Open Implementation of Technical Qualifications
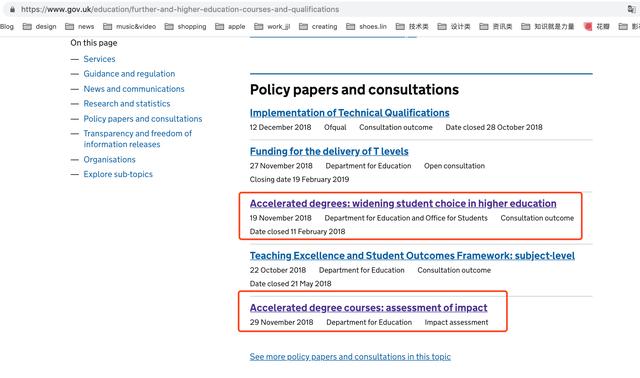 [x=349, y=113]
